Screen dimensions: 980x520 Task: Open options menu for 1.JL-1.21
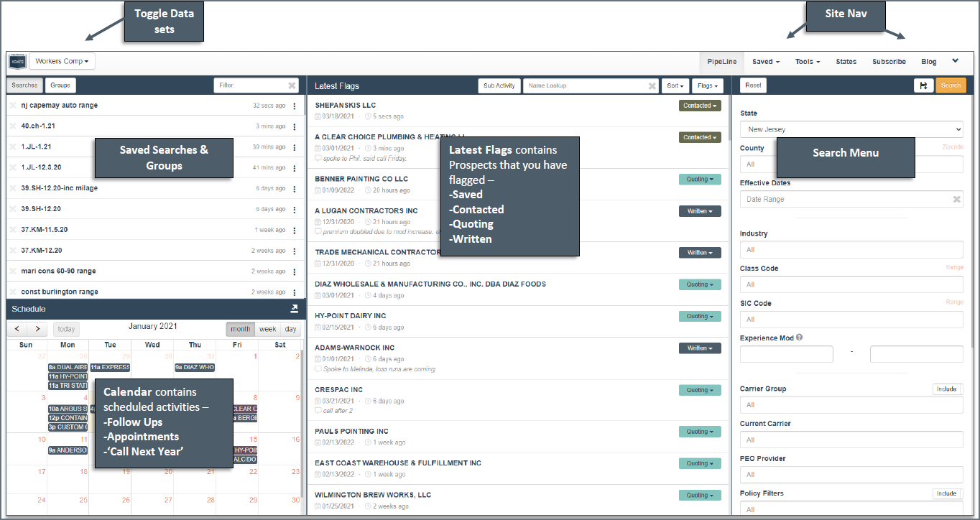[x=295, y=147]
